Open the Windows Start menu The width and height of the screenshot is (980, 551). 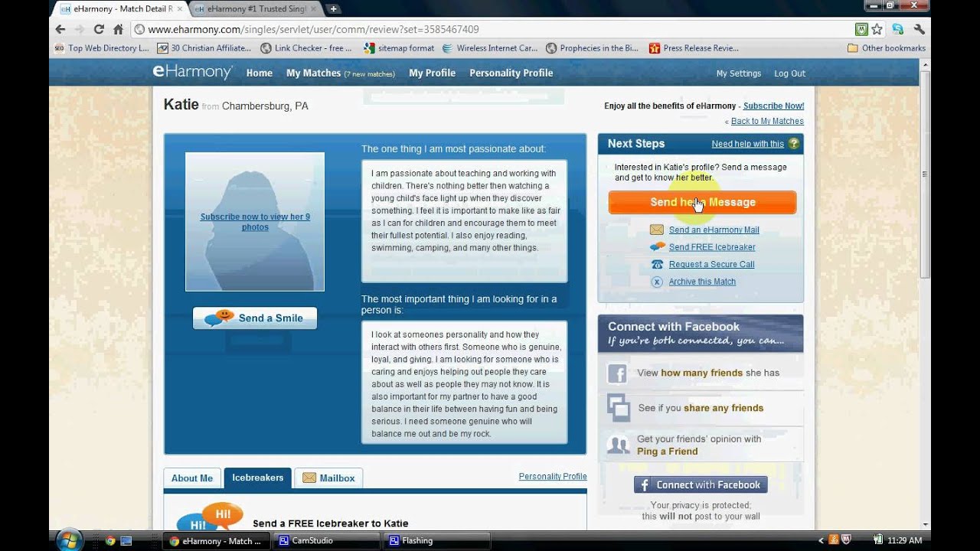[69, 540]
